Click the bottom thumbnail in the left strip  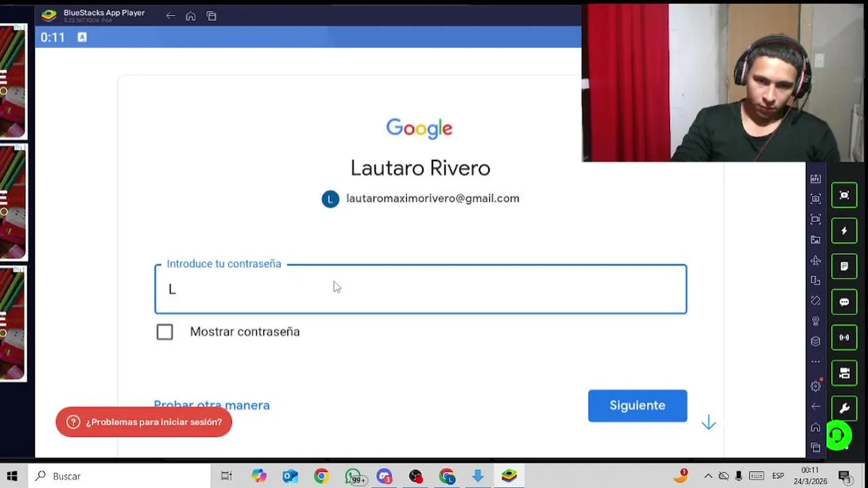pos(13,323)
